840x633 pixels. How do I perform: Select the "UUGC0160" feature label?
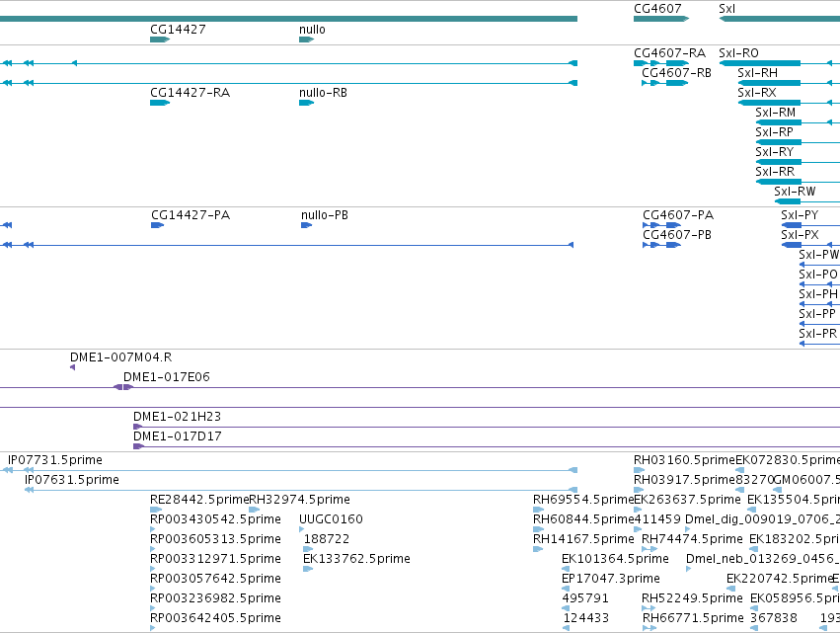click(x=331, y=519)
